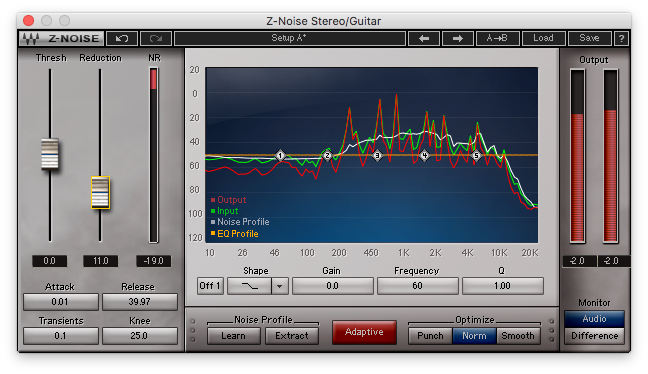648x374 pixels.
Task: Click the Transients value 0.1
Action: 61,336
